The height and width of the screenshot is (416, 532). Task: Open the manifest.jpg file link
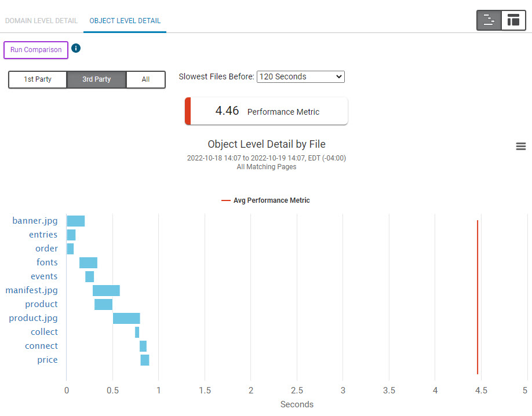31,290
